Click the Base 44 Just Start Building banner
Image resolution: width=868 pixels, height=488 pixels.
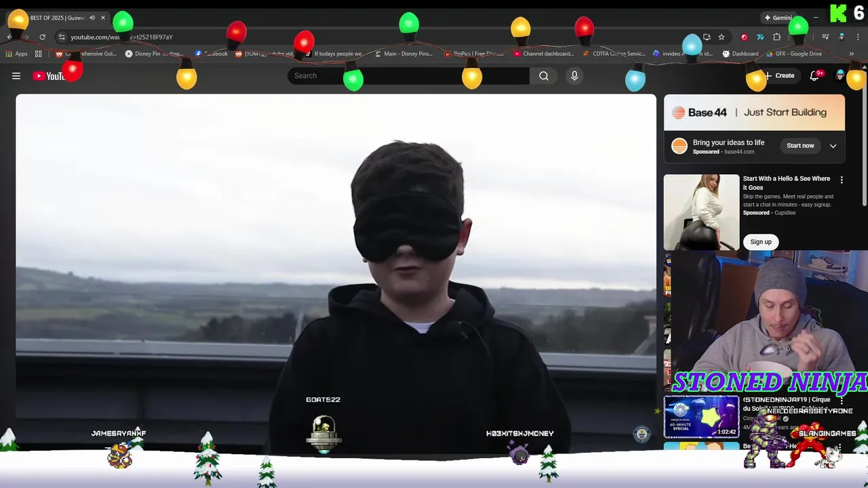[x=754, y=113]
